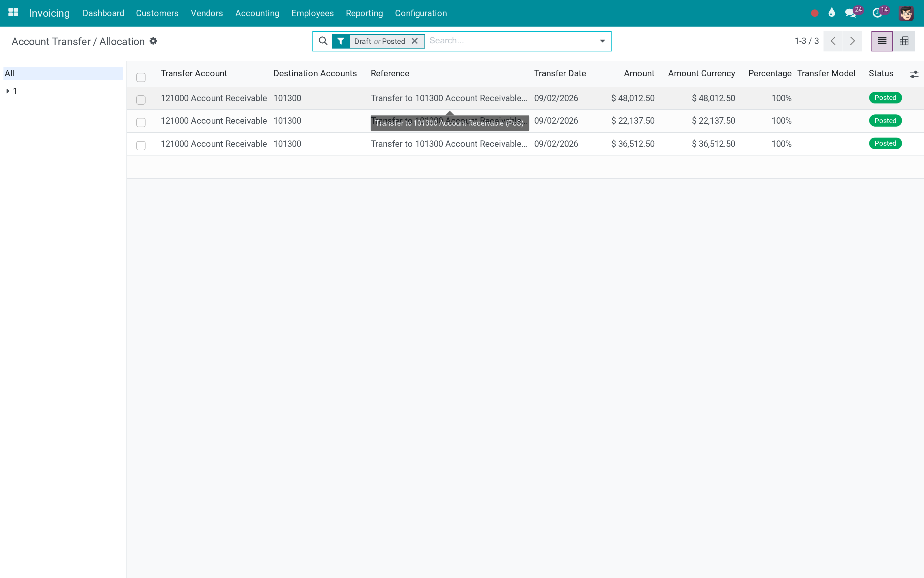The width and height of the screenshot is (924, 578).
Task: Go to previous page of records
Action: [x=833, y=41]
